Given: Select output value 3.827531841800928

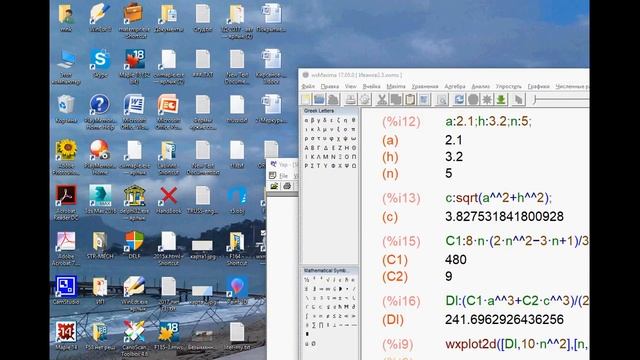Looking at the screenshot, I should (504, 216).
